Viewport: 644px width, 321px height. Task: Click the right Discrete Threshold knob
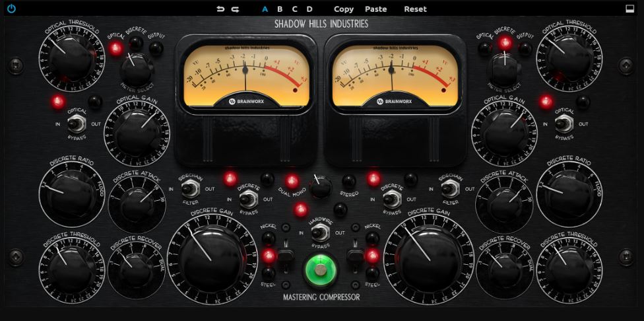pos(569,270)
